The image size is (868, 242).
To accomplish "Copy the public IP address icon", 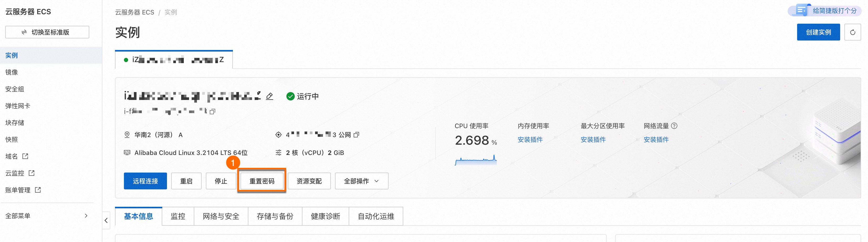I will tap(356, 135).
